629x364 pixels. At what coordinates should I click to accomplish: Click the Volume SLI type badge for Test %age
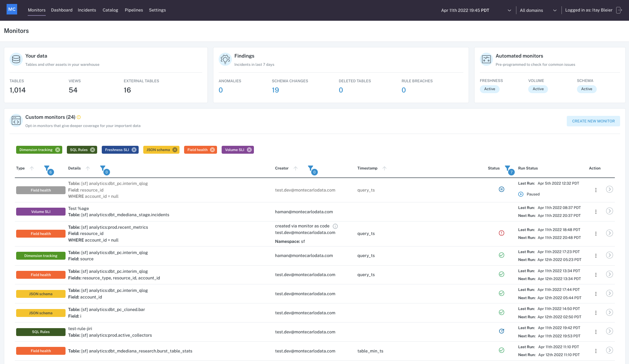click(x=41, y=212)
